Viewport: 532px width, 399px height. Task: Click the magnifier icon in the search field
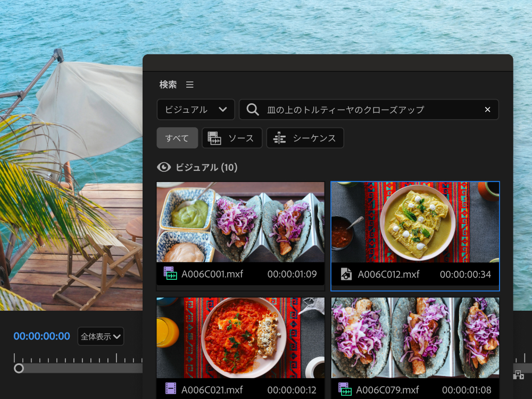click(252, 109)
